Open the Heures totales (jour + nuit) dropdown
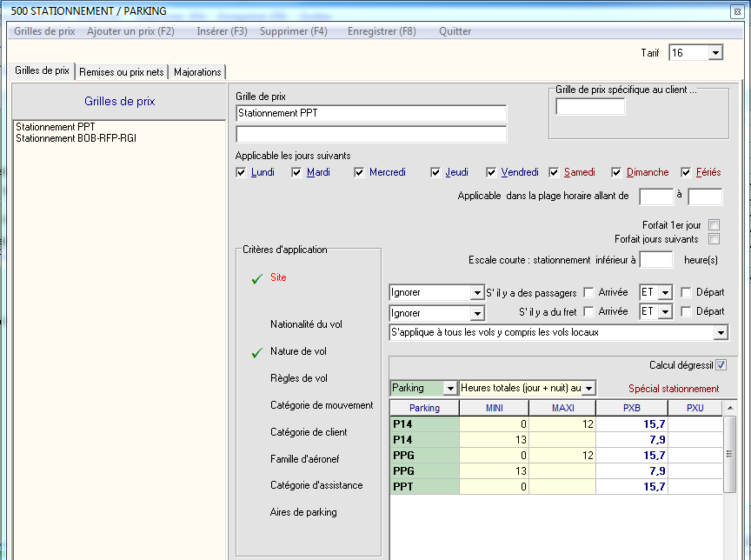Image resolution: width=751 pixels, height=560 pixels. (x=588, y=388)
